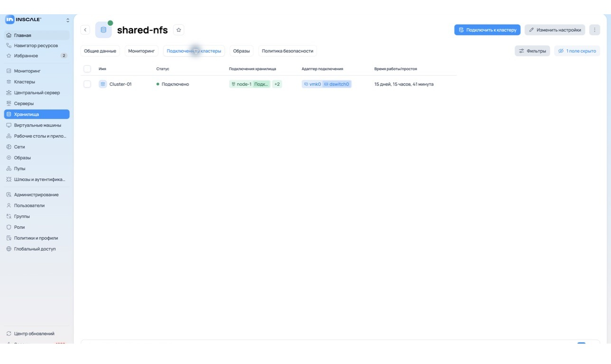Image resolution: width=611 pixels, height=364 pixels.
Task: Add shared-nfs to favorites with star
Action: click(x=179, y=30)
